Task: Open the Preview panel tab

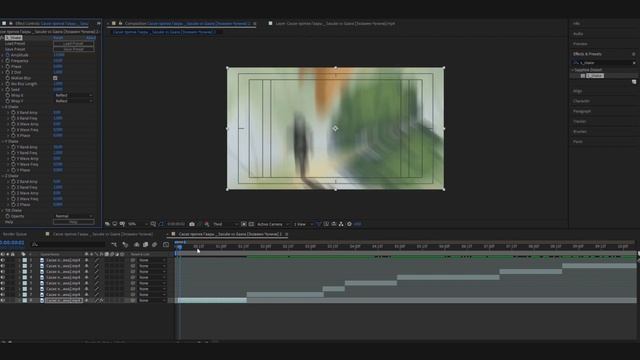Action: (x=580, y=44)
